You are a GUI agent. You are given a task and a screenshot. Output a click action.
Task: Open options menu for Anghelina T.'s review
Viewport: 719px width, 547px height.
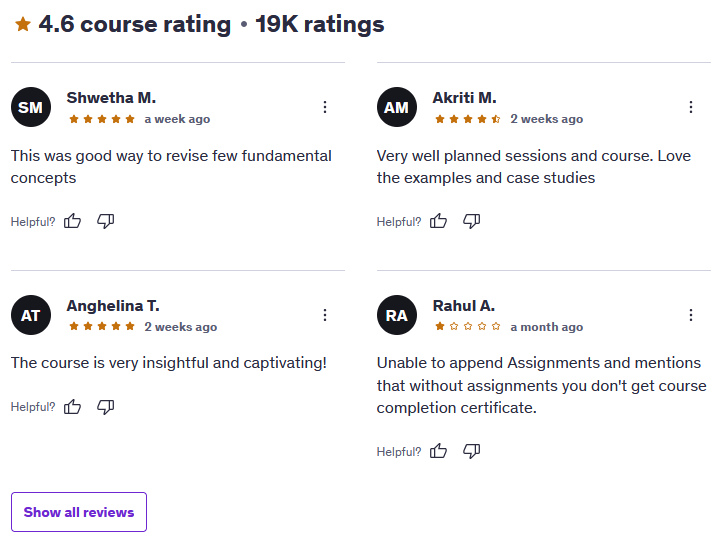pyautogui.click(x=325, y=315)
